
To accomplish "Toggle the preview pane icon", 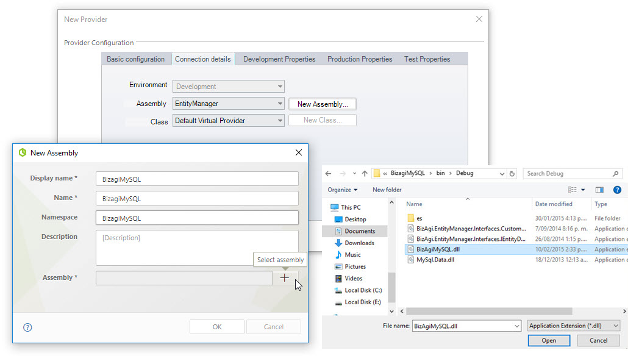I will pyautogui.click(x=599, y=190).
